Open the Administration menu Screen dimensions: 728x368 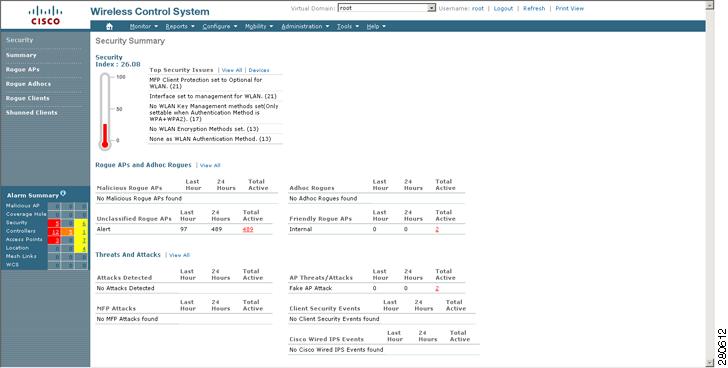[305, 26]
